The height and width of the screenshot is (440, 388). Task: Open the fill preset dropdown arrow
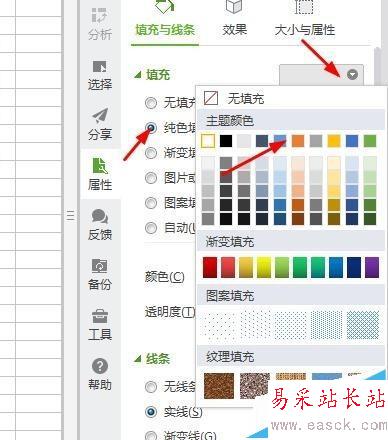pyautogui.click(x=352, y=74)
